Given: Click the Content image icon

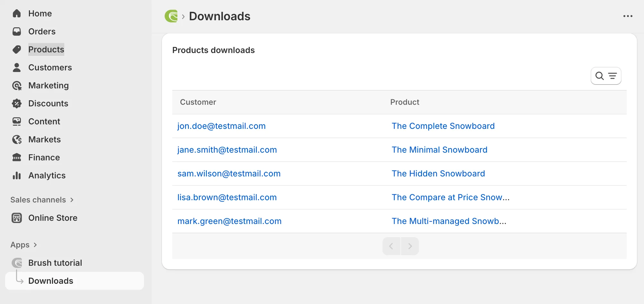Looking at the screenshot, I should click(x=17, y=121).
